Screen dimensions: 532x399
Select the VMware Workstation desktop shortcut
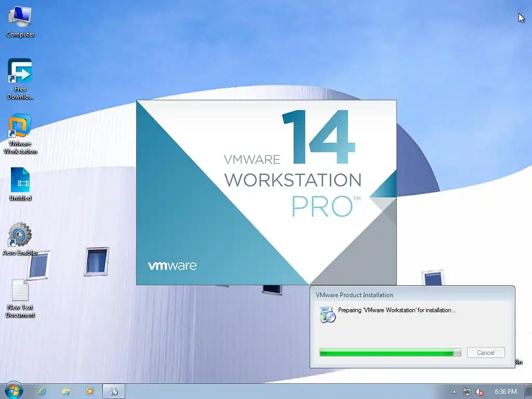coord(20,134)
